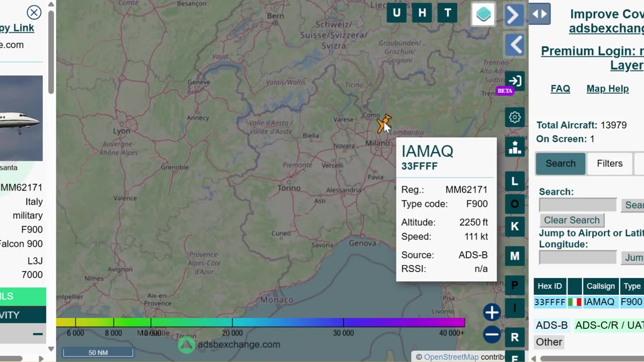The image size is (644, 362).
Task: Toggle the O map button
Action: click(515, 204)
